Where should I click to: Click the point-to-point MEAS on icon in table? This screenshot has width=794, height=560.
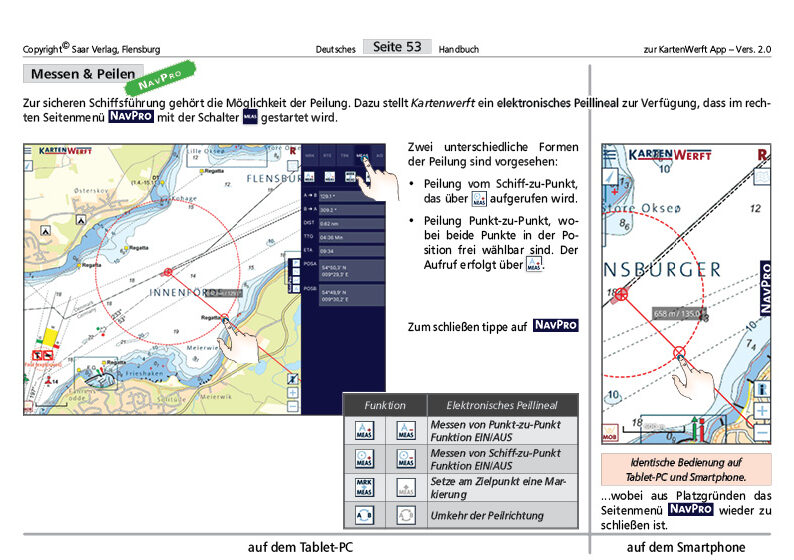coord(365,430)
